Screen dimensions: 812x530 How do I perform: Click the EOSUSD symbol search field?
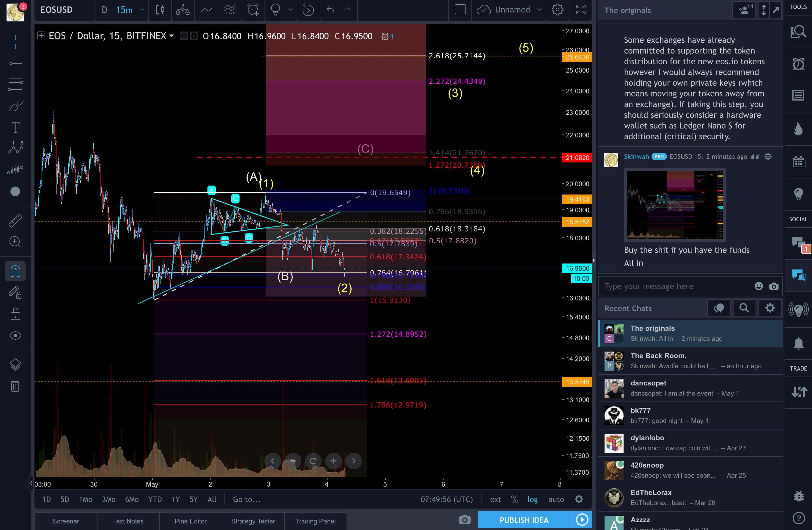point(64,10)
